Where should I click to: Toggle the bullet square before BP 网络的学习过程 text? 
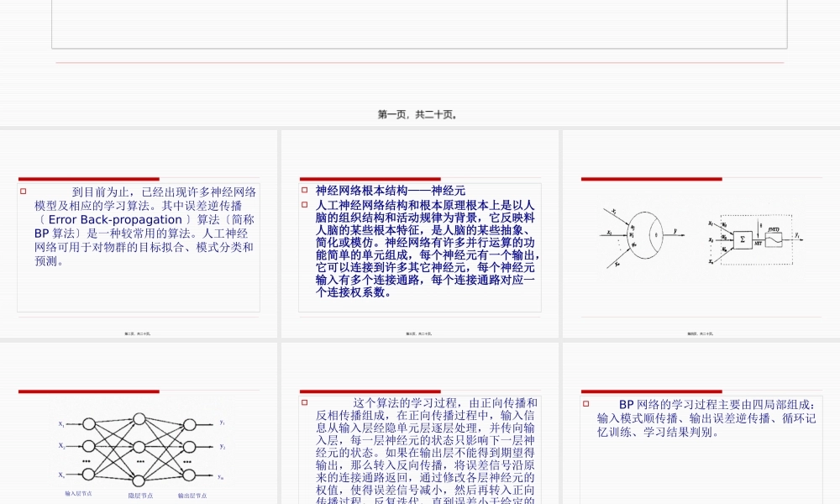585,403
